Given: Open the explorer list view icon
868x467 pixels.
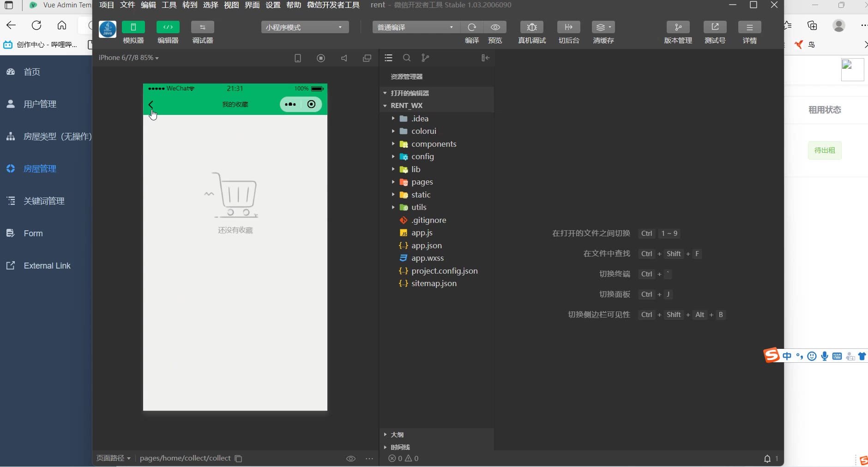Looking at the screenshot, I should point(388,58).
